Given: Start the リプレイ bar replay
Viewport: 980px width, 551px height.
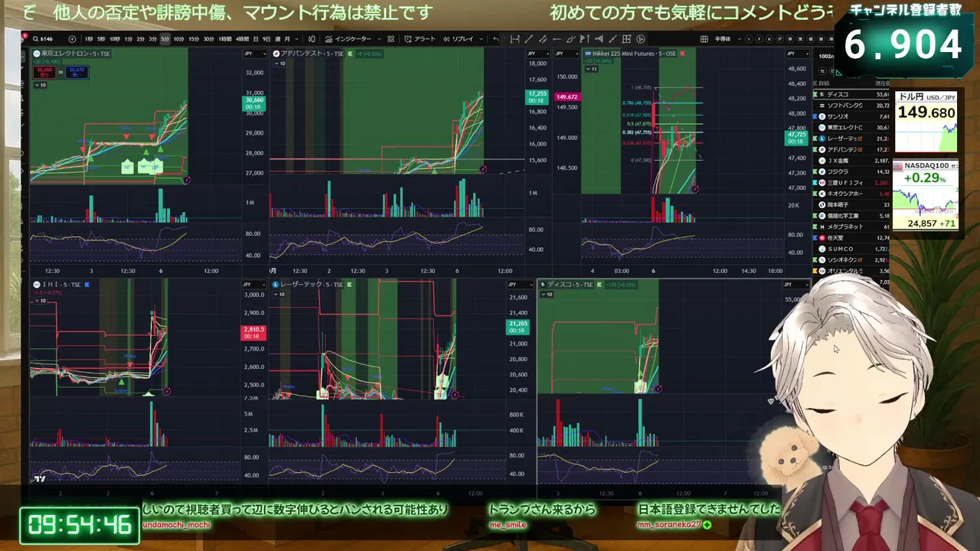Looking at the screenshot, I should click(458, 39).
